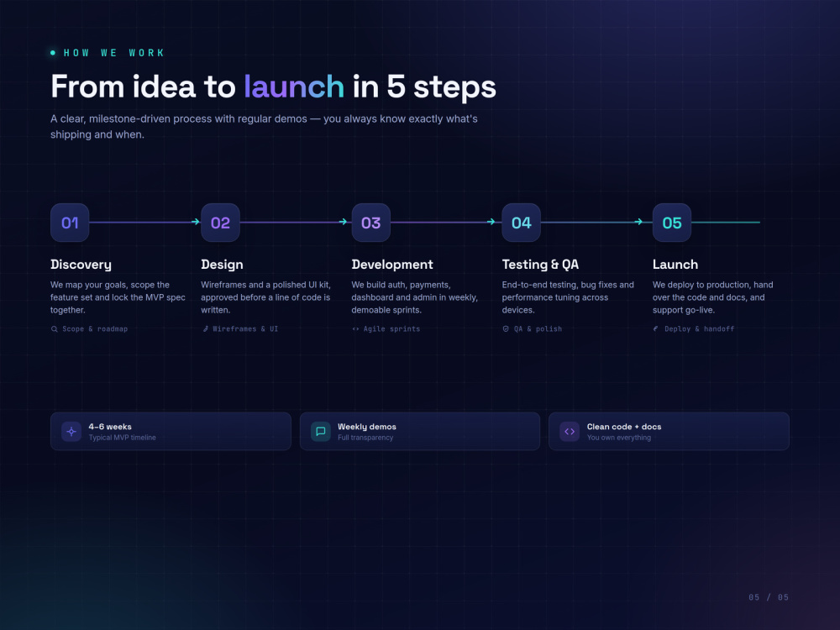Click the Deploy & handoff tag
Viewport: 840px width, 630px height.
click(x=699, y=329)
